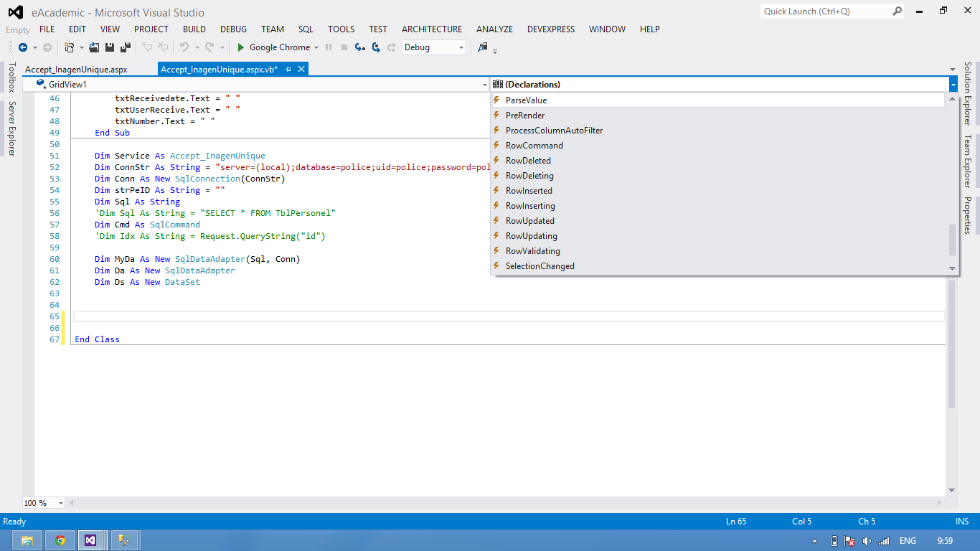Click the ENG language indicator in the tray
980x551 pixels.
pyautogui.click(x=908, y=541)
